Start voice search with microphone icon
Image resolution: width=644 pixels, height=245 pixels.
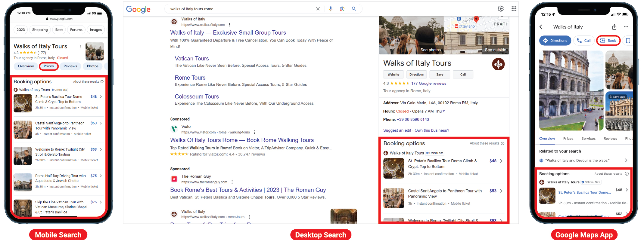pos(331,9)
